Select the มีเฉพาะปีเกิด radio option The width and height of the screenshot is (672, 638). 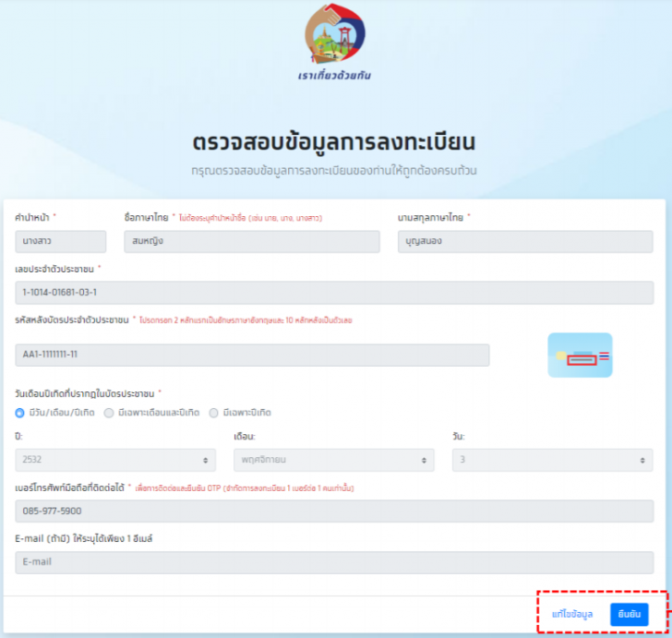(x=213, y=413)
